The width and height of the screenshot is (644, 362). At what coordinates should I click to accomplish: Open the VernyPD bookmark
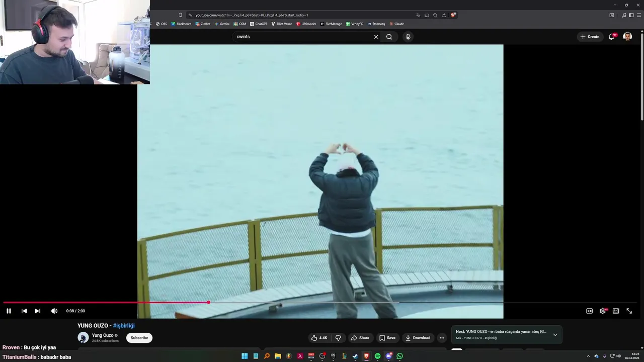pos(355,24)
